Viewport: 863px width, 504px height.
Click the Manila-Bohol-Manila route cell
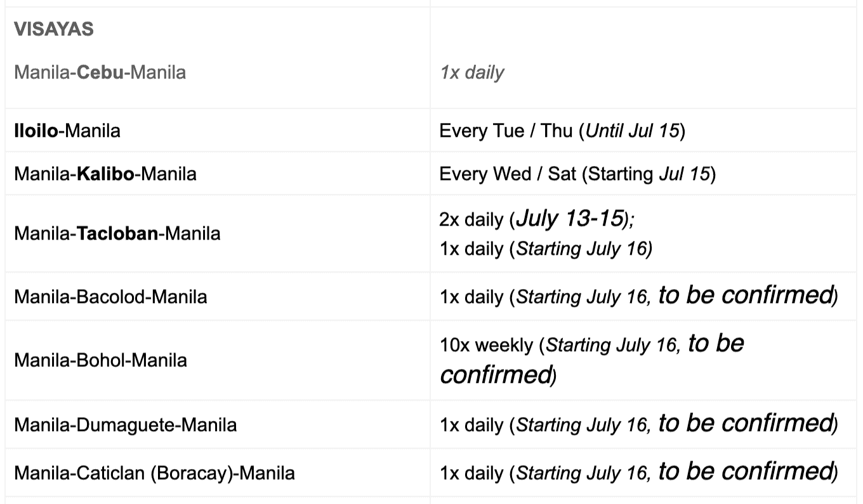coord(100,360)
